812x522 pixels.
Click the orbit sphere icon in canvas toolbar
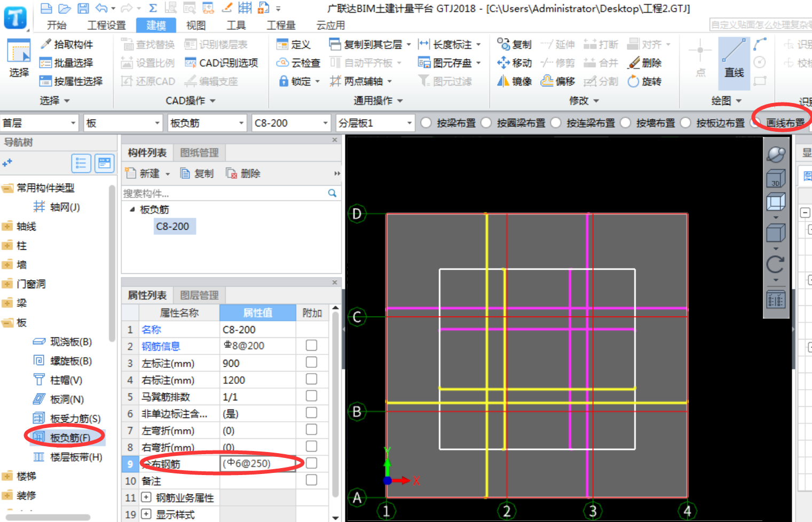tap(776, 154)
